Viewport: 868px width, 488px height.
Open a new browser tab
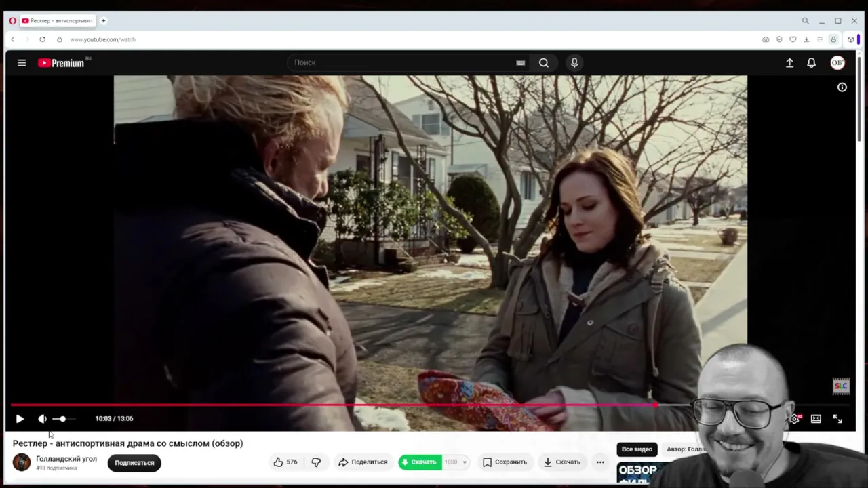click(x=103, y=21)
